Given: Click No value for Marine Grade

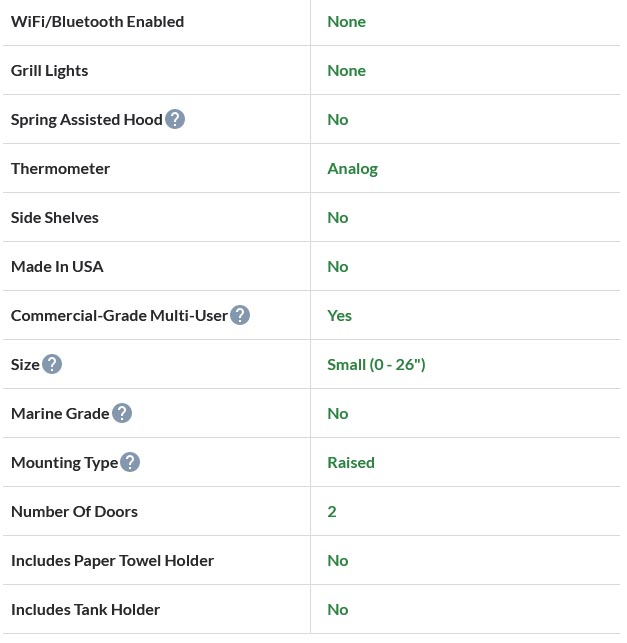Looking at the screenshot, I should point(337,413).
